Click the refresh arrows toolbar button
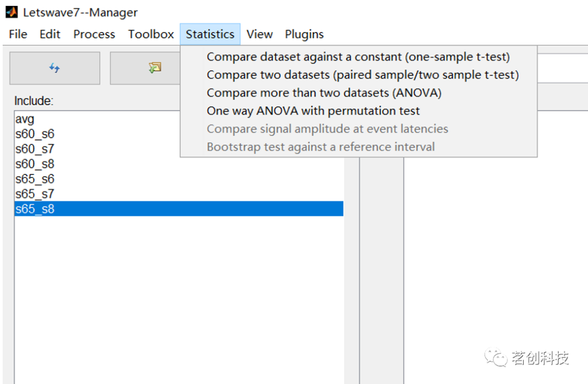The image size is (588, 384). click(x=54, y=68)
